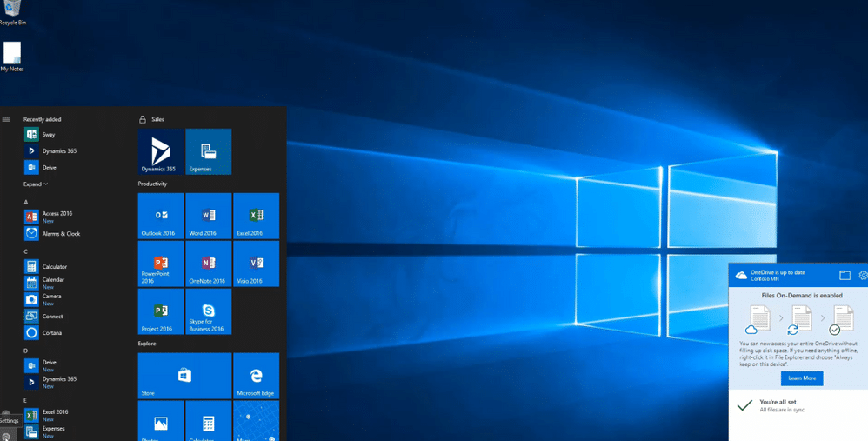Click the Productivity tile group title
This screenshot has width=868, height=441.
click(x=152, y=184)
